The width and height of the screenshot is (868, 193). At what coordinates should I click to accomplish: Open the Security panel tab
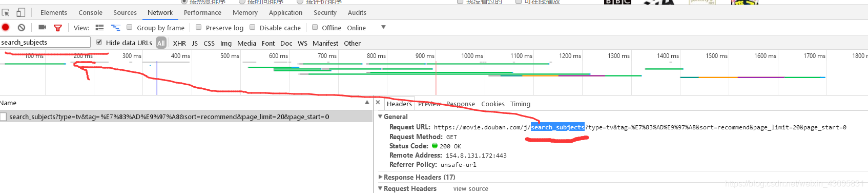[325, 12]
